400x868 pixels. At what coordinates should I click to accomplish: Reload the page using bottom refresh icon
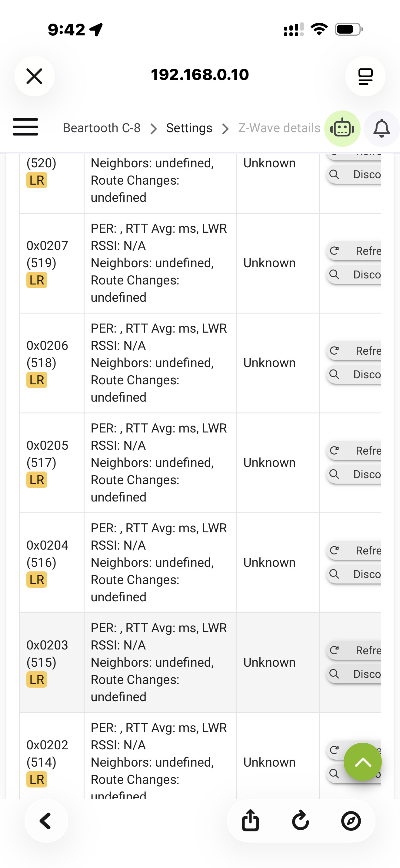click(x=301, y=820)
